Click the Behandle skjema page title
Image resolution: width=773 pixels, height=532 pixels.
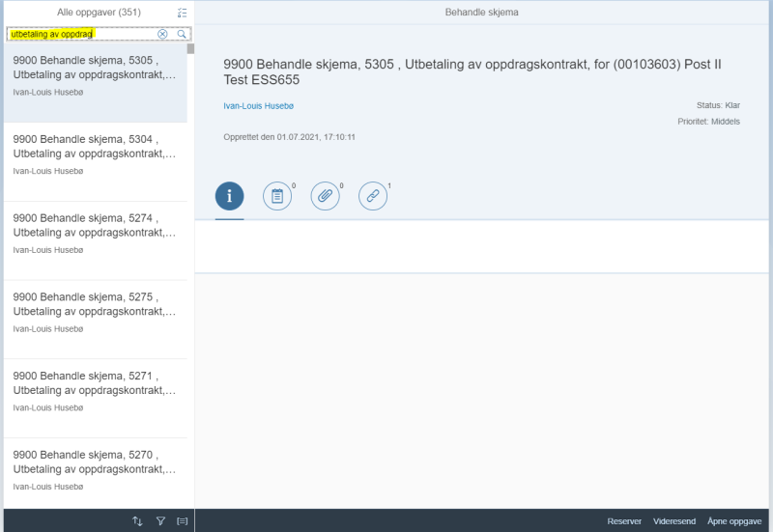481,13
